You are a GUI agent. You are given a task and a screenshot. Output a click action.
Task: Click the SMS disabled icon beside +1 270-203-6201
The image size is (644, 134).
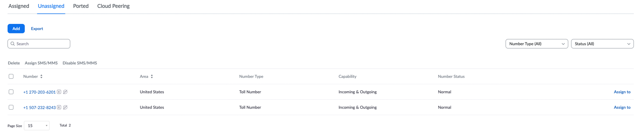click(x=65, y=92)
